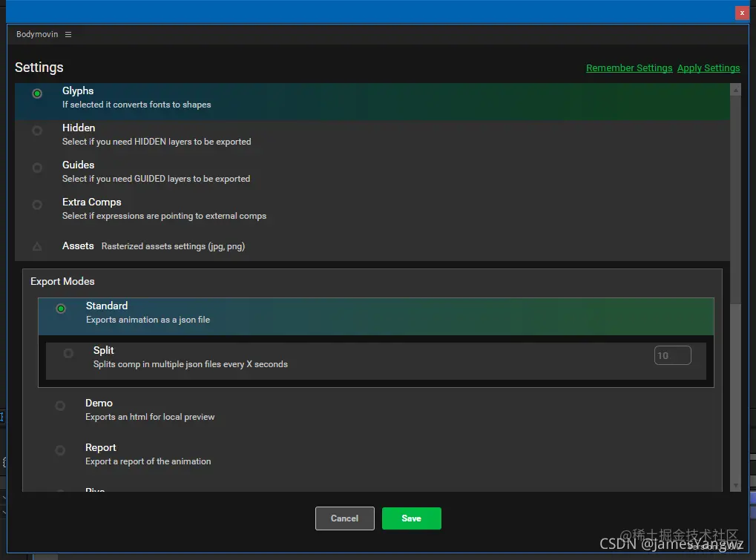Click the 'Export Modes' heading

[x=62, y=281]
